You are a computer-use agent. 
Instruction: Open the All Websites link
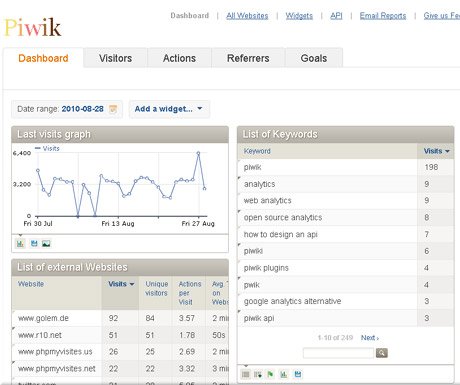247,16
